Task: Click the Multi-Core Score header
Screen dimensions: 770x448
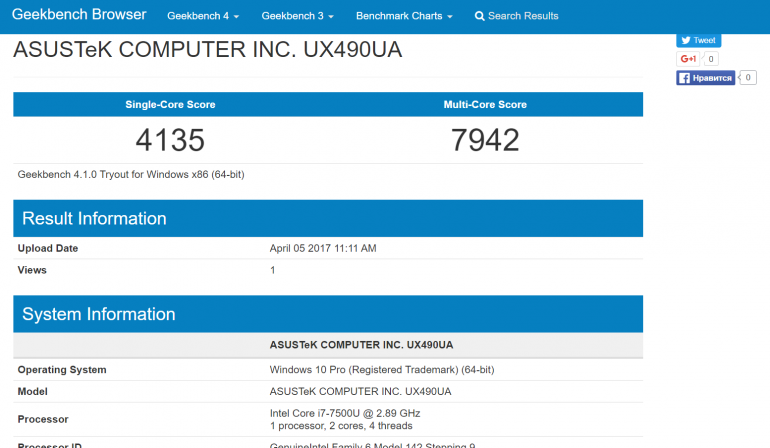Action: click(485, 105)
